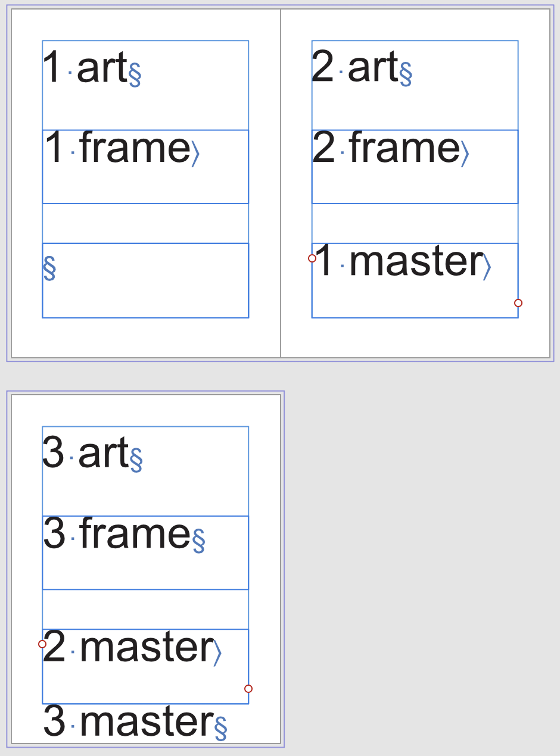The width and height of the screenshot is (560, 756).
Task: Click the lone section mark in the empty frame
Action: tap(49, 268)
